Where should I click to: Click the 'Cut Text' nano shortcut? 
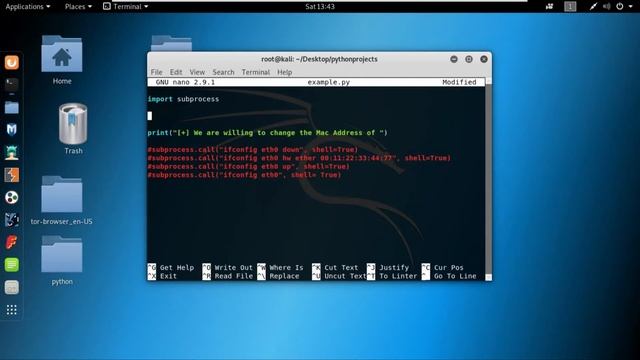point(335,268)
